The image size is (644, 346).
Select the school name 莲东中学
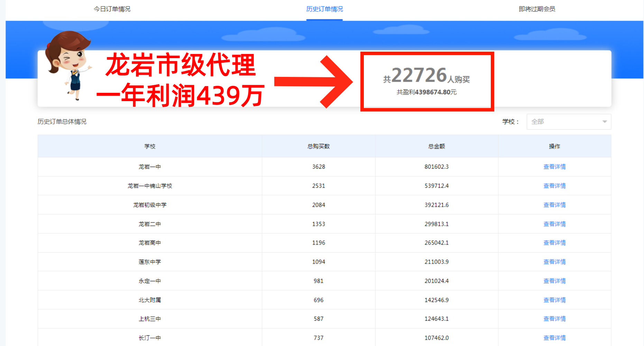point(150,261)
